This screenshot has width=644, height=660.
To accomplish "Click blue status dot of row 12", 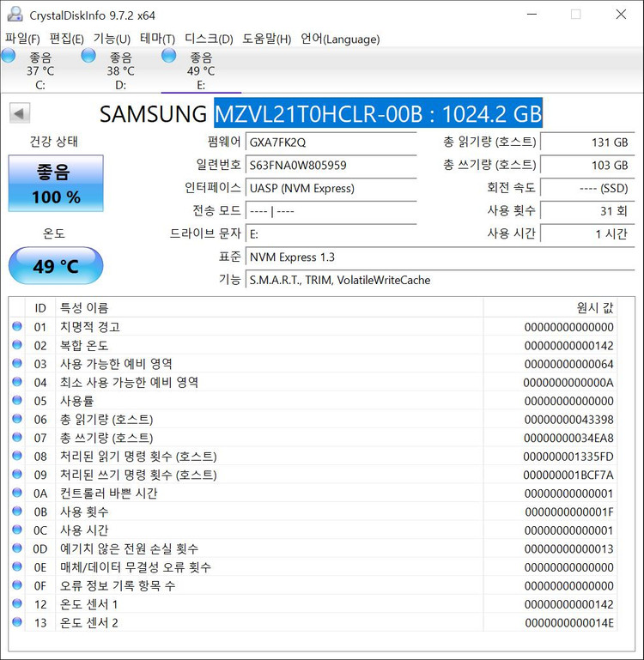I will point(17,603).
